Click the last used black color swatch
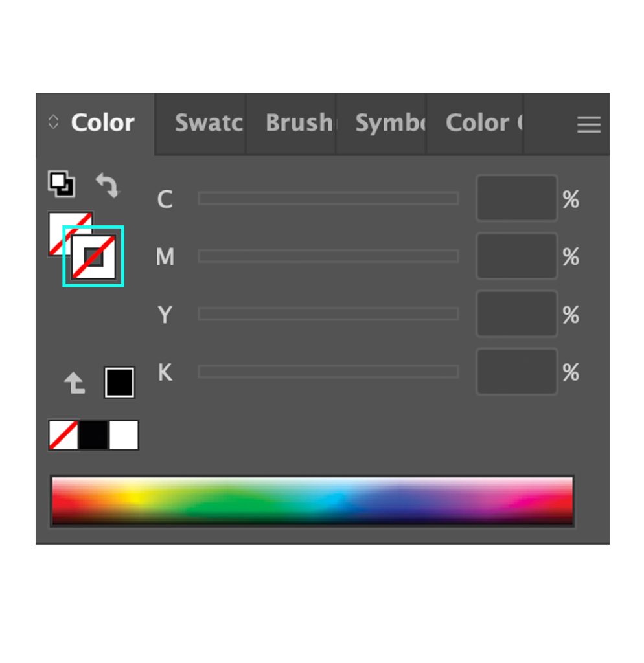Image resolution: width=644 pixels, height=663 pixels. pyautogui.click(x=119, y=382)
